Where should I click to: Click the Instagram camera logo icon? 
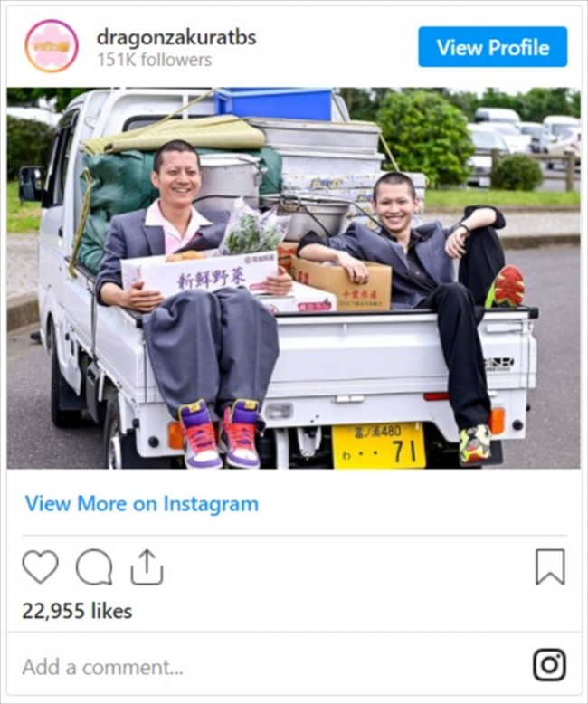(549, 665)
